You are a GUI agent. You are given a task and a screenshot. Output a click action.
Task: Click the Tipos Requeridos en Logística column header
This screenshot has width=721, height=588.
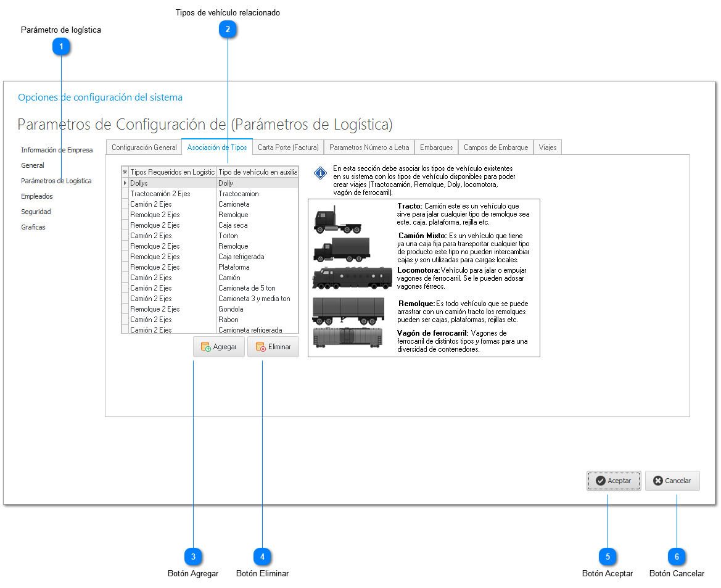(173, 172)
